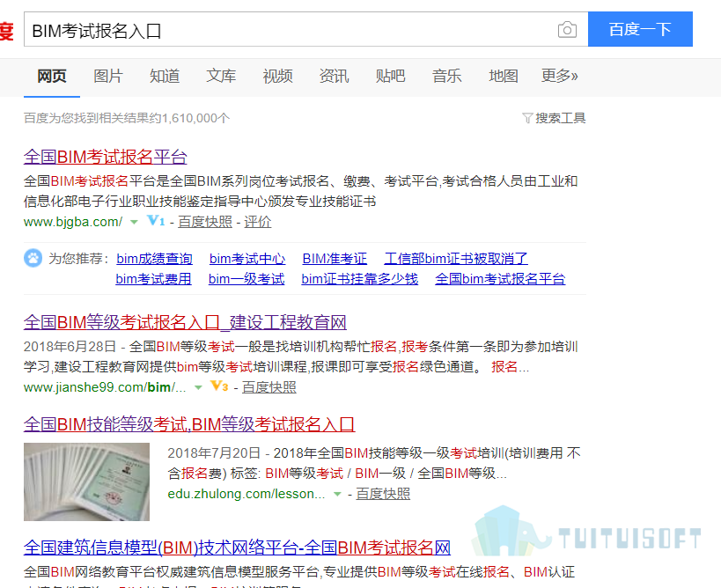721x588 pixels.
Task: Click the V1 verification badge icon
Action: (156, 221)
